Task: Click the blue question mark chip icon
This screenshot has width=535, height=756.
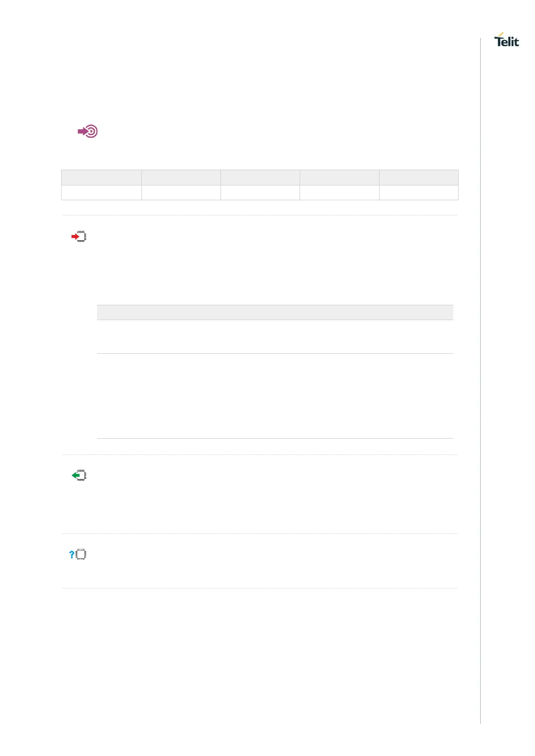Action: 78,554
